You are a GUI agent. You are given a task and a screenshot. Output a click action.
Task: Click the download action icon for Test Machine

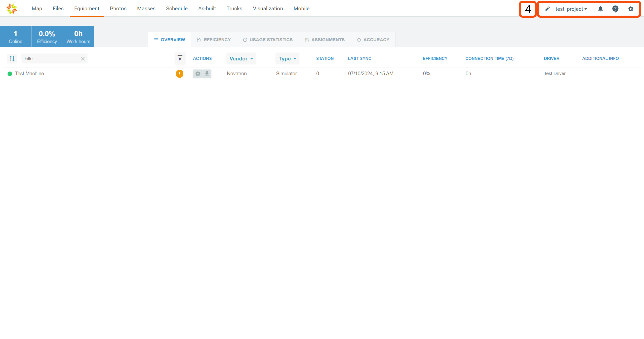(x=207, y=74)
